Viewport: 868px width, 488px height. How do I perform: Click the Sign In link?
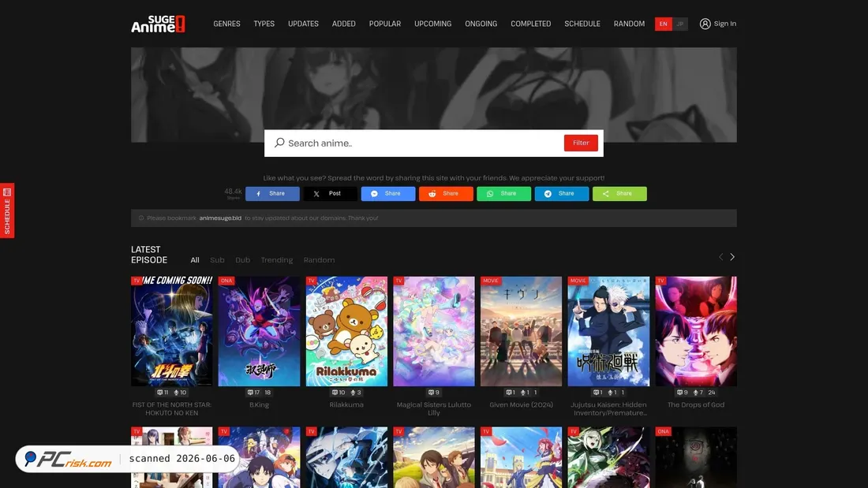point(725,24)
